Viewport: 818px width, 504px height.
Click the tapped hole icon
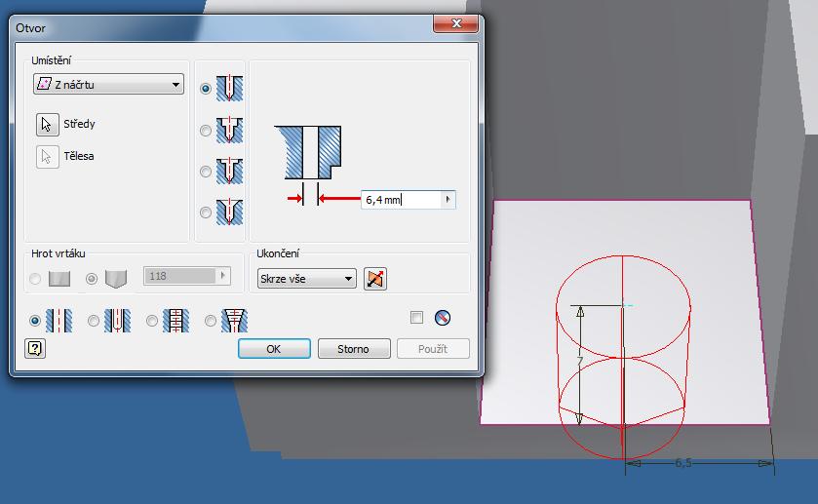(175, 321)
